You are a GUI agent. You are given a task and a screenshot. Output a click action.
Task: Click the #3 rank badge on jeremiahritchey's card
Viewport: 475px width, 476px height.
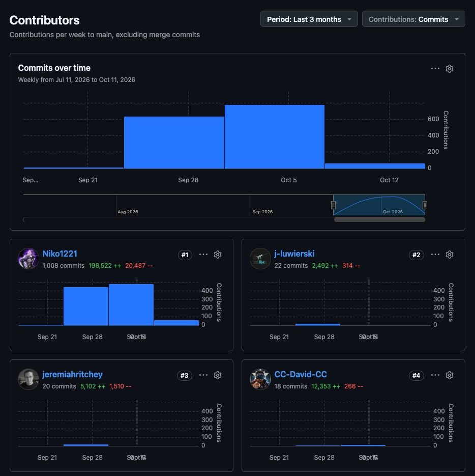tap(185, 376)
